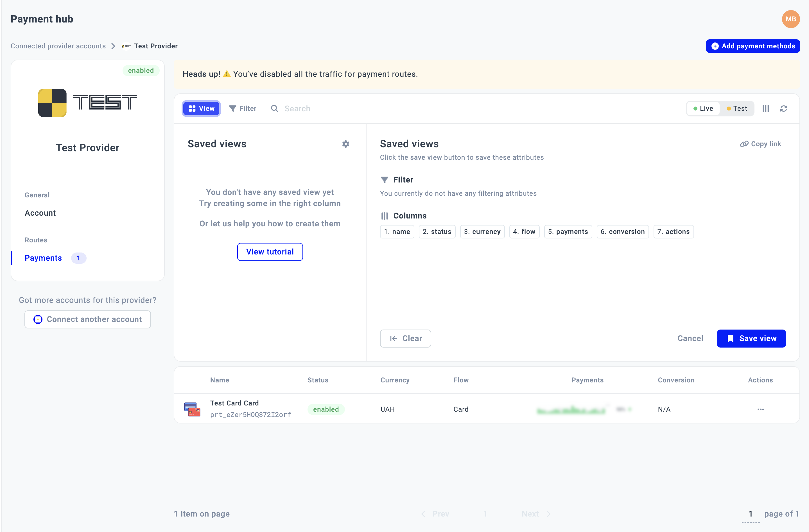809x532 pixels.
Task: Switch to Test mode
Action: click(736, 109)
